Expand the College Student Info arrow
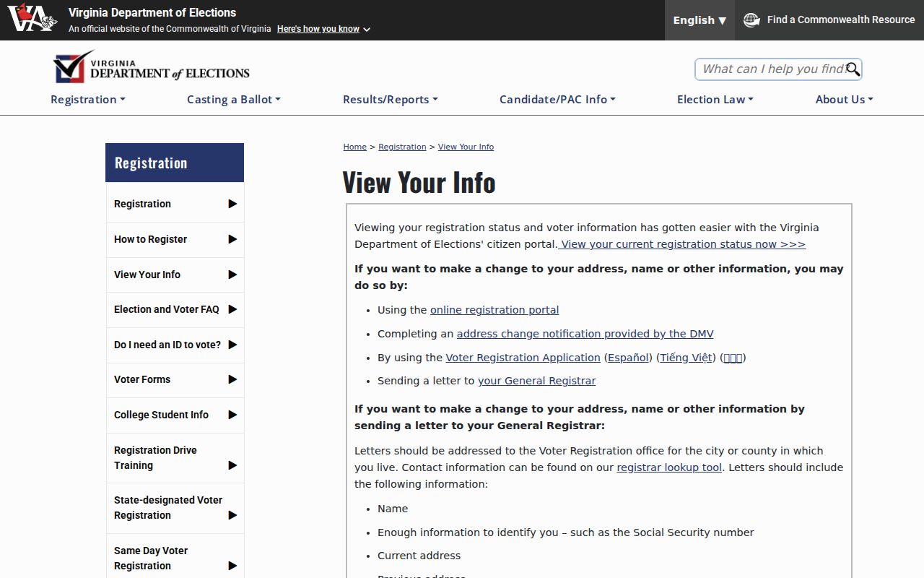The image size is (924, 578). [232, 415]
